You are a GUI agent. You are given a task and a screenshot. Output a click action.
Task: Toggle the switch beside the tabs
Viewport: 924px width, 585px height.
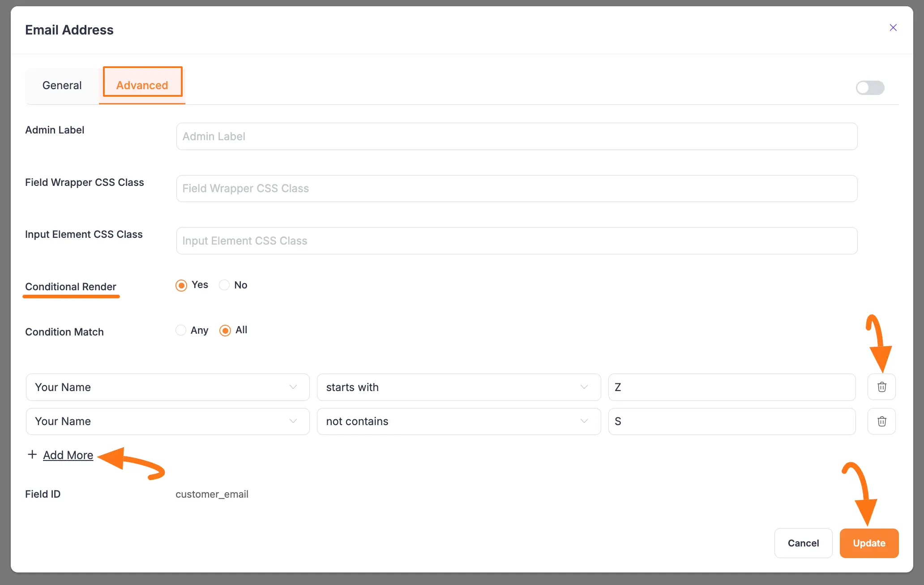tap(870, 88)
